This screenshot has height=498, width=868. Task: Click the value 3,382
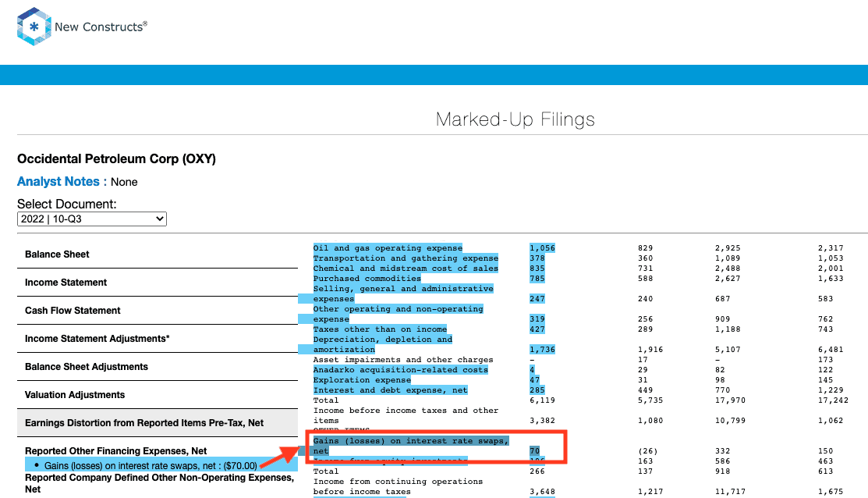click(x=542, y=421)
